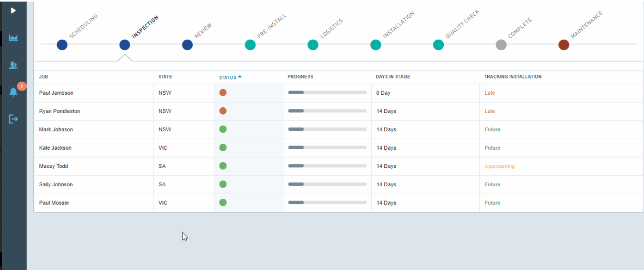Click Paul Jameson's progress bar
This screenshot has height=270, width=644.
[x=327, y=93]
